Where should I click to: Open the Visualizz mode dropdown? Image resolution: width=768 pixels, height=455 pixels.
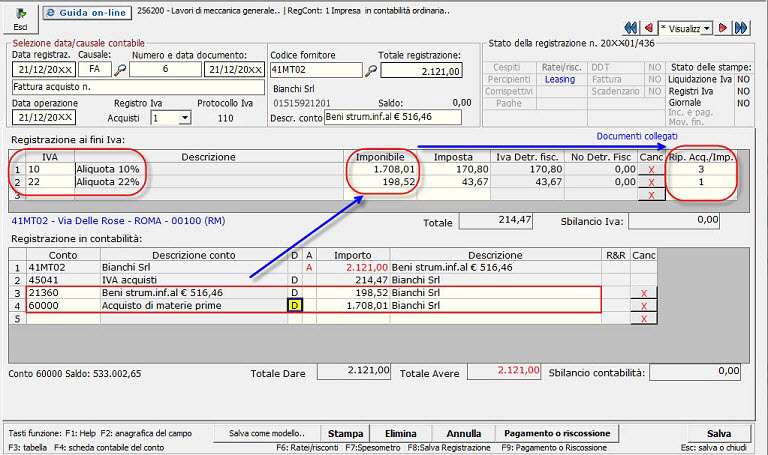(x=706, y=28)
